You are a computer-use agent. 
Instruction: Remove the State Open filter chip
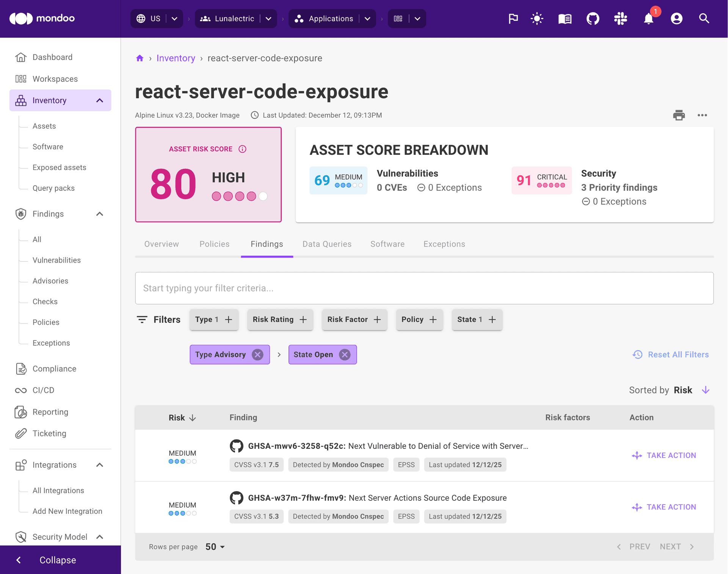point(345,354)
